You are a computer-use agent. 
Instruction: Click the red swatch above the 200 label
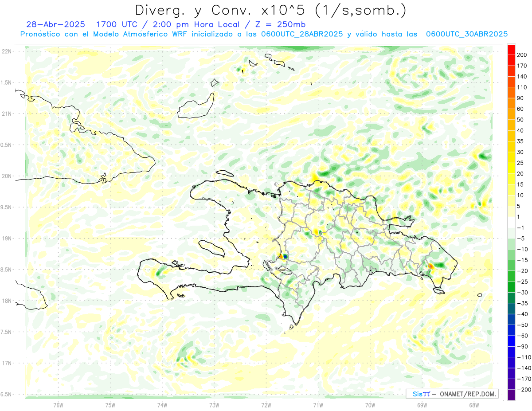click(x=512, y=49)
